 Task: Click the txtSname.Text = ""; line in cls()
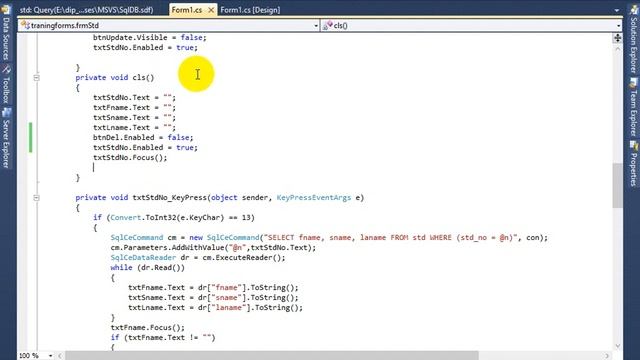(134, 118)
